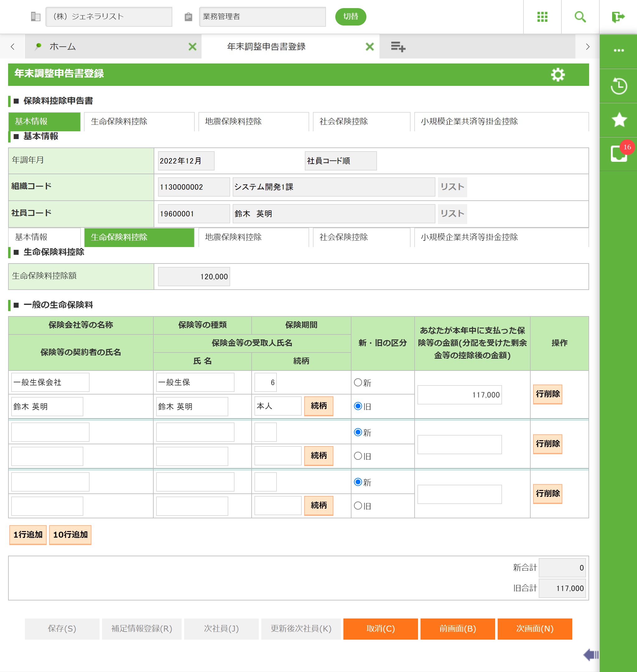Click the 117,000 payment amount field
This screenshot has width=637, height=672.
coord(459,394)
